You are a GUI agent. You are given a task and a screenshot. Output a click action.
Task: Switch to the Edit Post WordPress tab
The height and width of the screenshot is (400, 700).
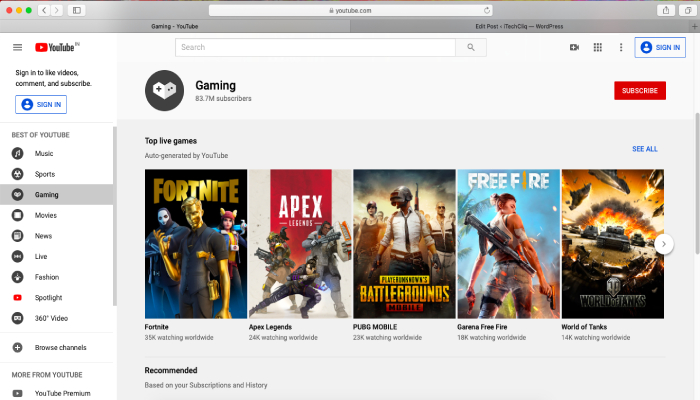[519, 26]
